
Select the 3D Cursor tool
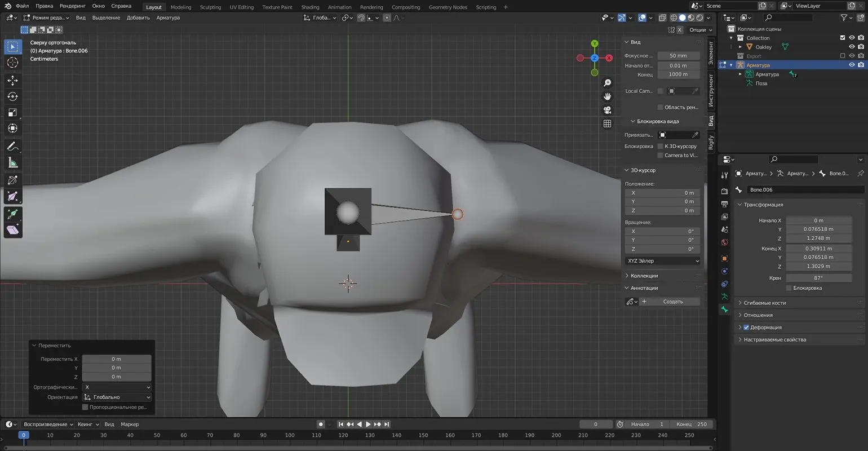point(12,63)
